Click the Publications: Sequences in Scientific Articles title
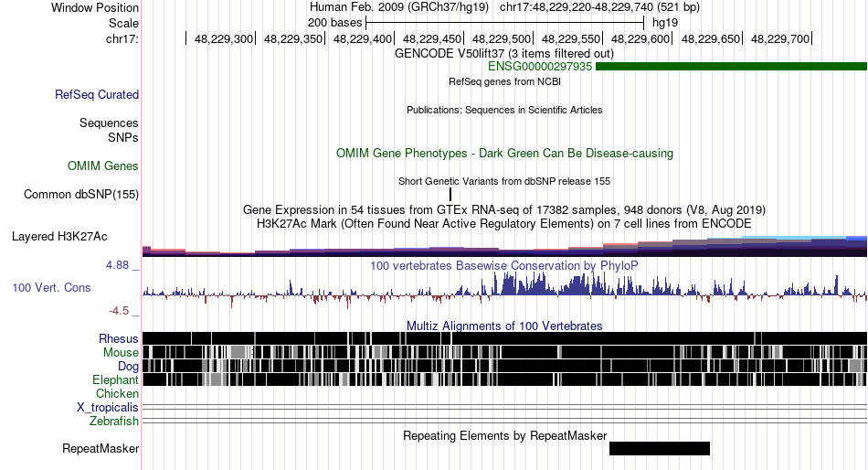The width and height of the screenshot is (868, 470). click(504, 110)
